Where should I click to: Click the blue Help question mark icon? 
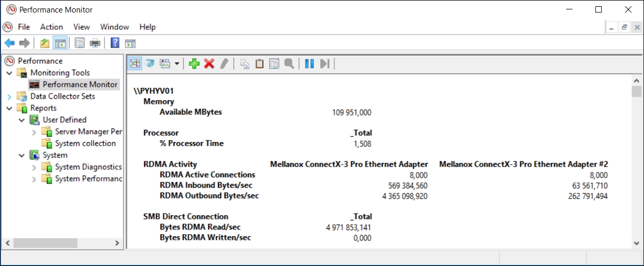pyautogui.click(x=115, y=43)
